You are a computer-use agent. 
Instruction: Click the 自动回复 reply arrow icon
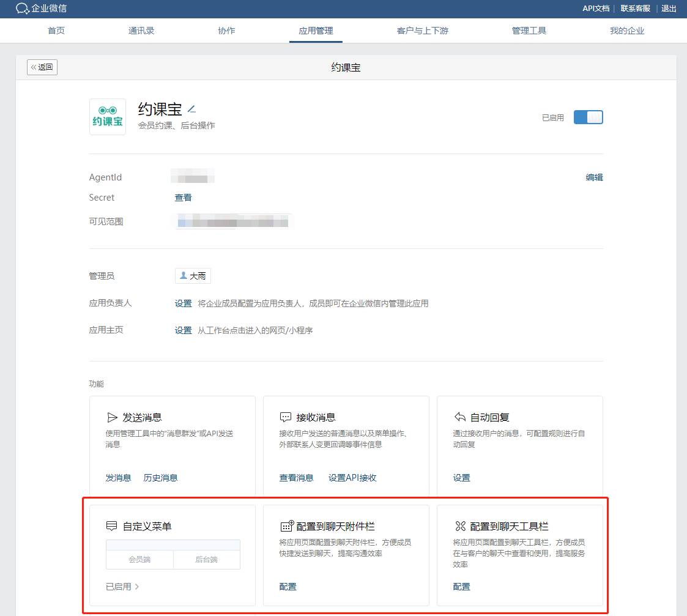[460, 417]
